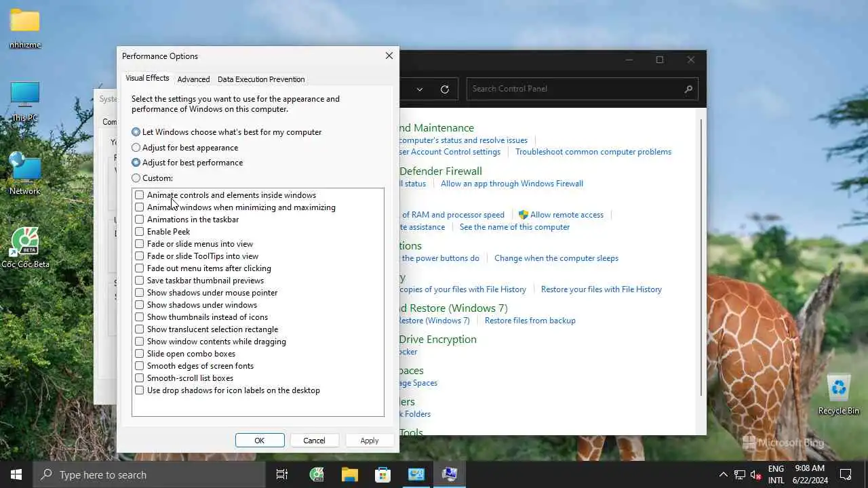Enable Animate windows when minimizing and maximizing
Screen dimensions: 868x488
point(139,207)
